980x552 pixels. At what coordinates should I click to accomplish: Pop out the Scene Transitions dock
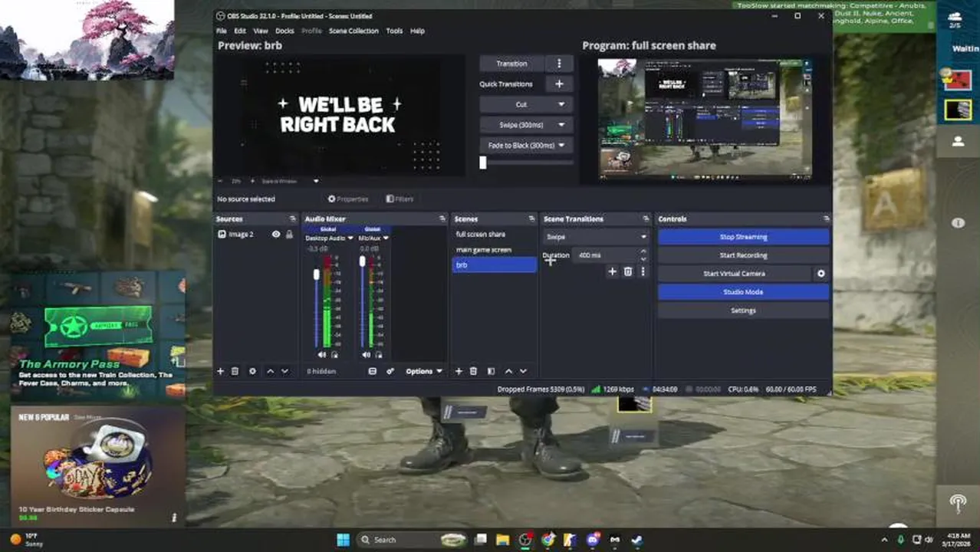[x=646, y=219]
